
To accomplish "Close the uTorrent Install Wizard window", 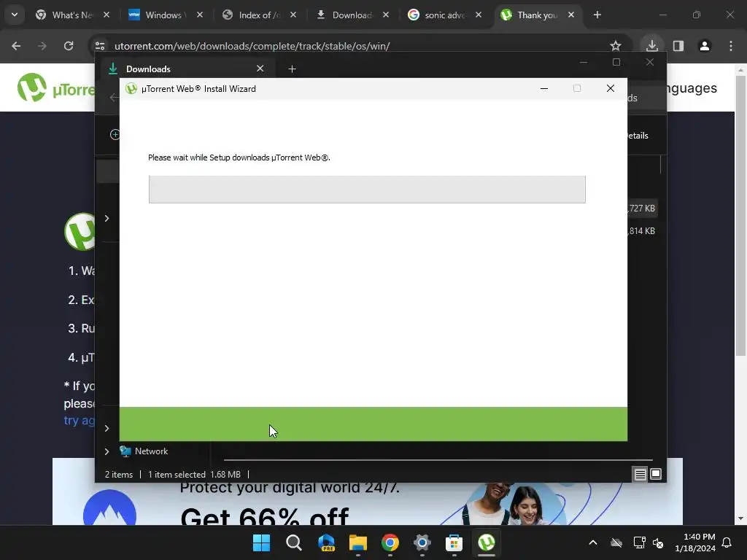I will click(x=611, y=88).
